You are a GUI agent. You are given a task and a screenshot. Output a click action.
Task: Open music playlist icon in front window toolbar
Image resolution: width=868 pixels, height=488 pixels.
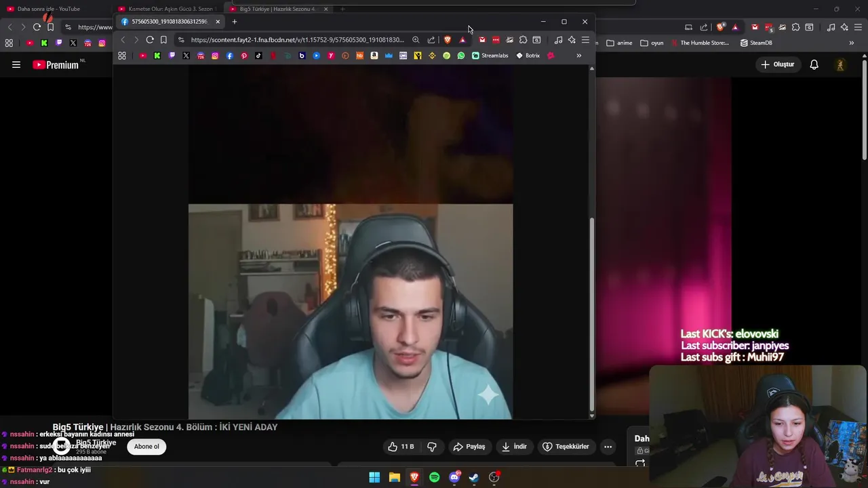tap(558, 40)
